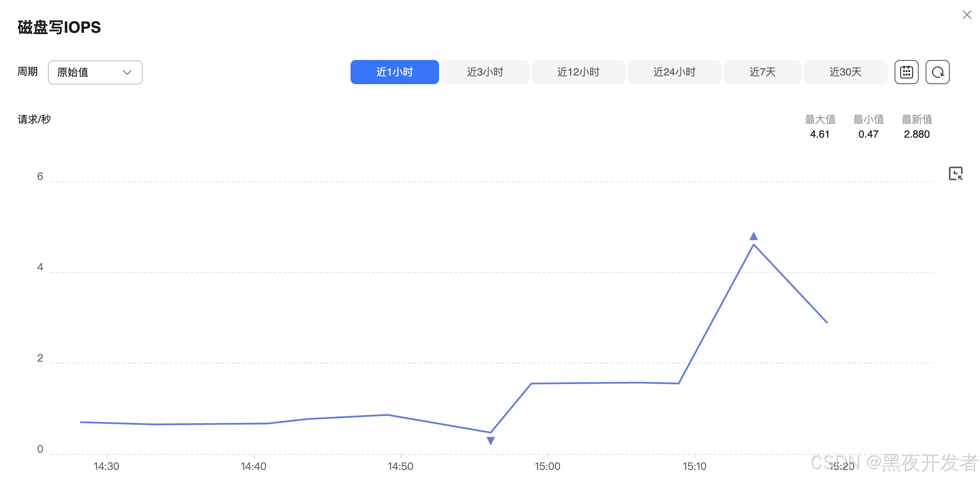The image size is (980, 479).
Task: Open the 周期 原始值 dropdown
Action: 95,72
